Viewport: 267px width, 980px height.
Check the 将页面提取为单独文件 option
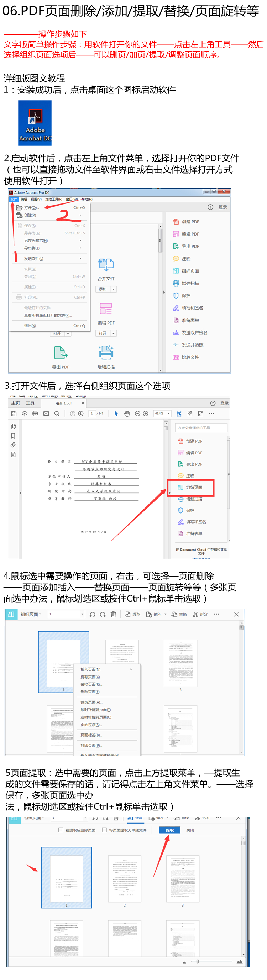(x=104, y=830)
